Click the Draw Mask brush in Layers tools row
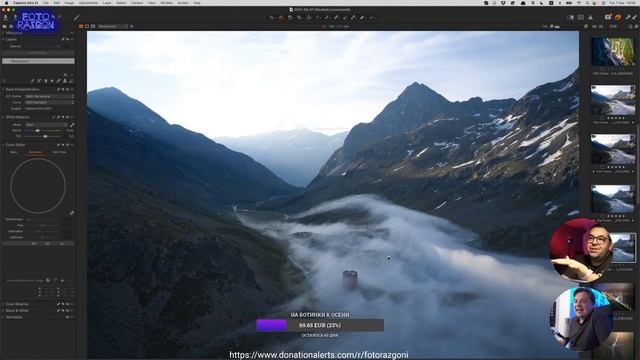This screenshot has width=640, height=360. point(33,81)
